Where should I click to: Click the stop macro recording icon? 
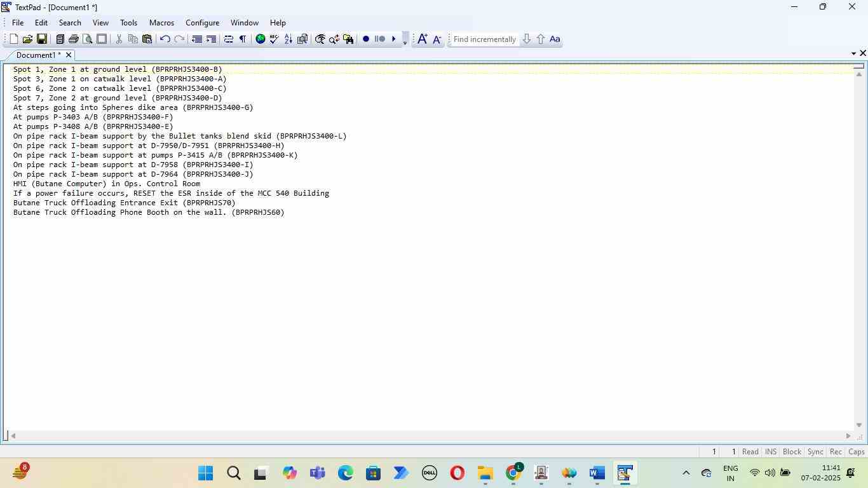pyautogui.click(x=380, y=39)
